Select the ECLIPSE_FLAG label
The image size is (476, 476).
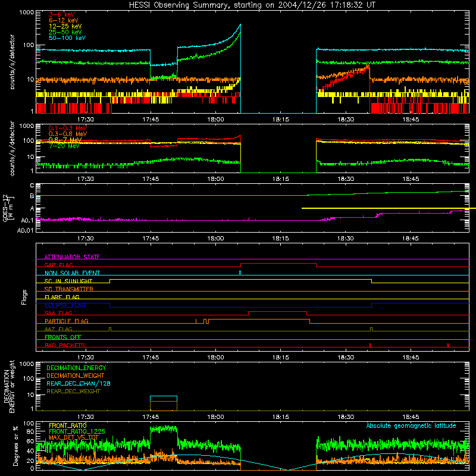[x=65, y=305]
